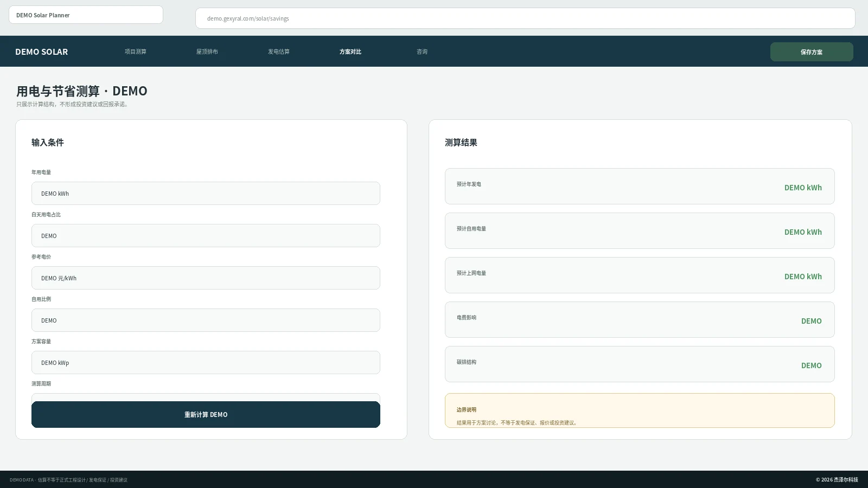Select the 方案对比 nav tab
This screenshot has width=868, height=488.
click(350, 52)
